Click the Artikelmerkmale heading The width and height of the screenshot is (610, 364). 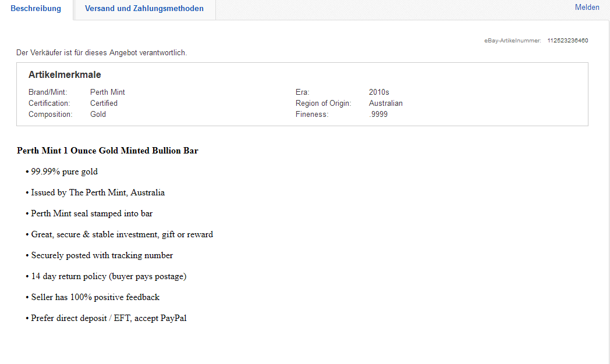[x=65, y=74]
